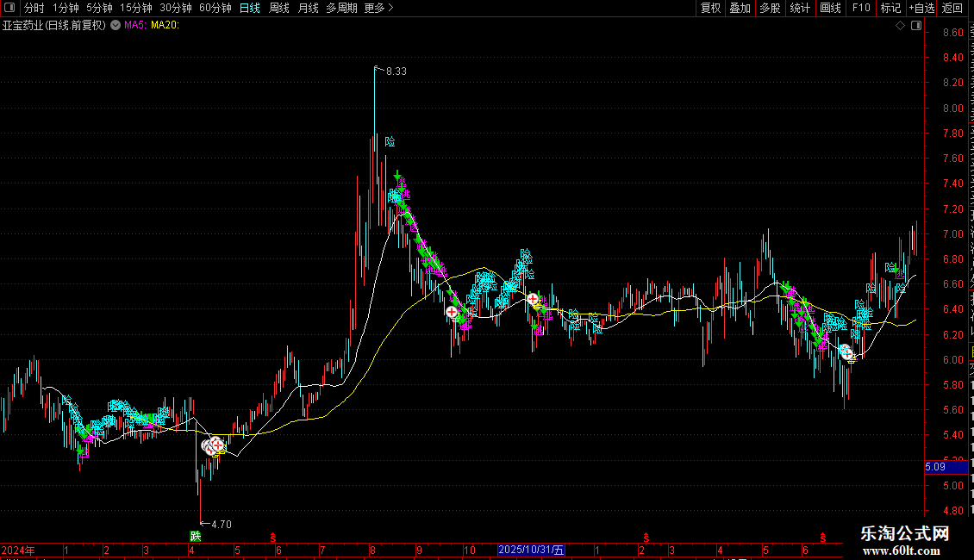The width and height of the screenshot is (974, 560).
Task: Select the 月线 monthly tab
Action: (308, 8)
